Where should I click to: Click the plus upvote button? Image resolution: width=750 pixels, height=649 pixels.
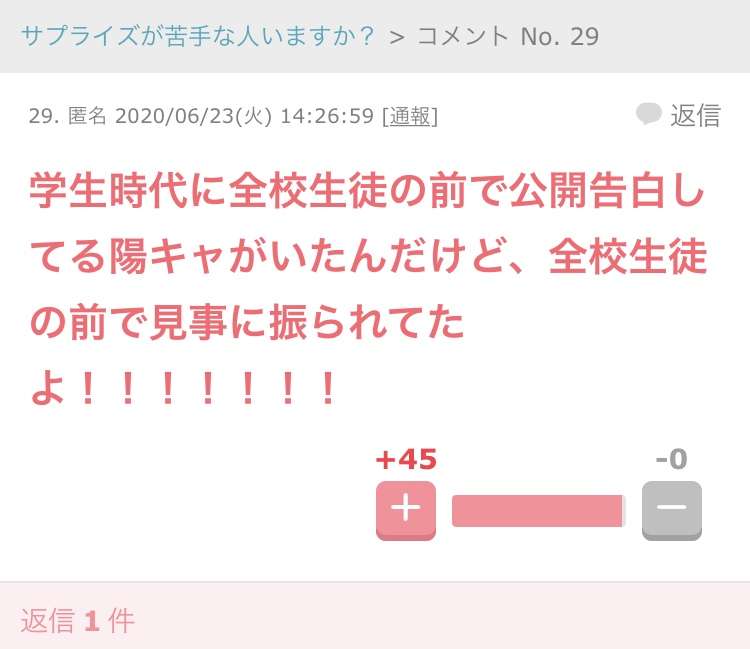tap(406, 511)
